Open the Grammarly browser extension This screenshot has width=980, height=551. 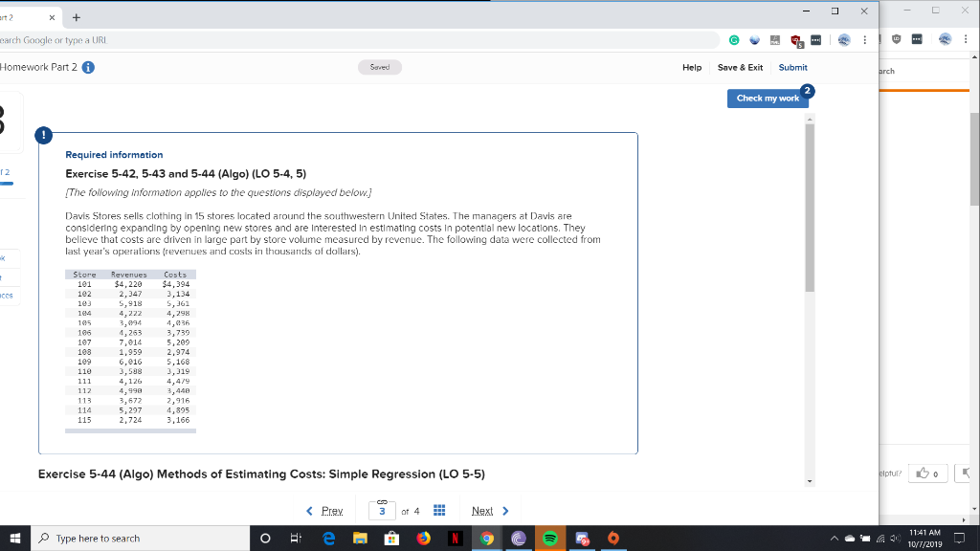coord(734,39)
